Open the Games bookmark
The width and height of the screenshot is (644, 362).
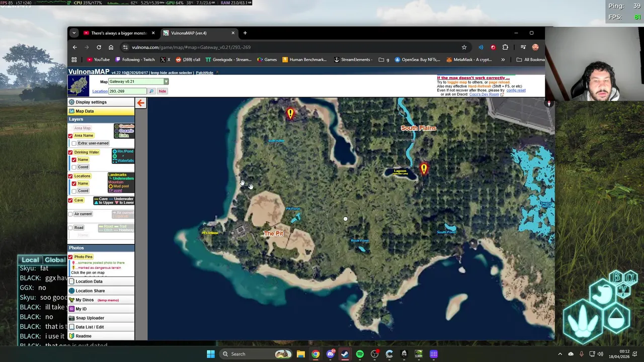coord(267,60)
